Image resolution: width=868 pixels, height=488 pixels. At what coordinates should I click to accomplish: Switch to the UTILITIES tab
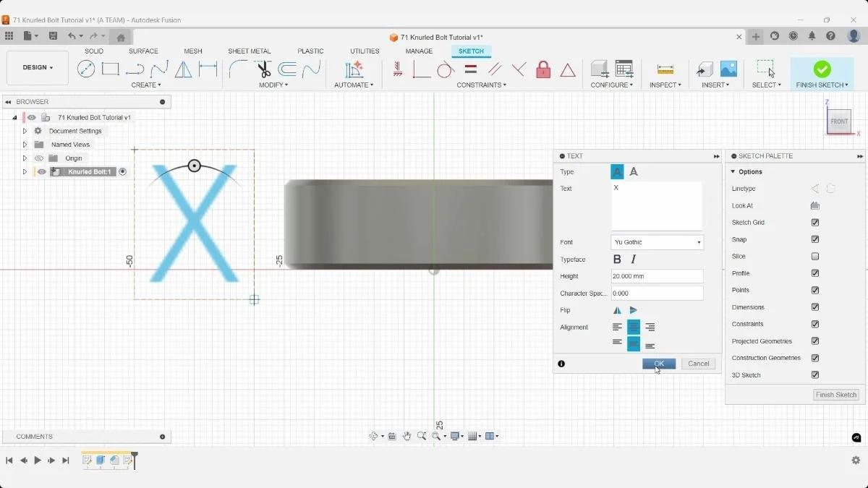pos(365,51)
